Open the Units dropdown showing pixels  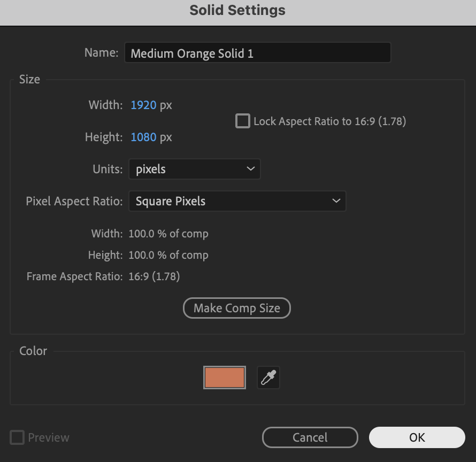[195, 169]
